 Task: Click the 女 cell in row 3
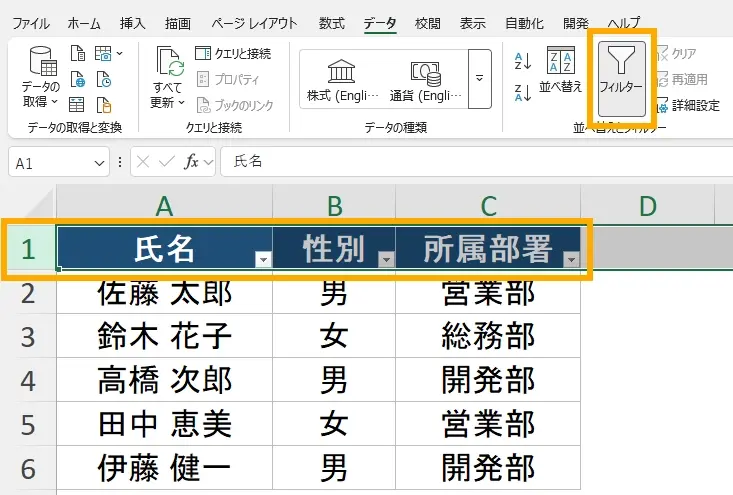point(334,336)
